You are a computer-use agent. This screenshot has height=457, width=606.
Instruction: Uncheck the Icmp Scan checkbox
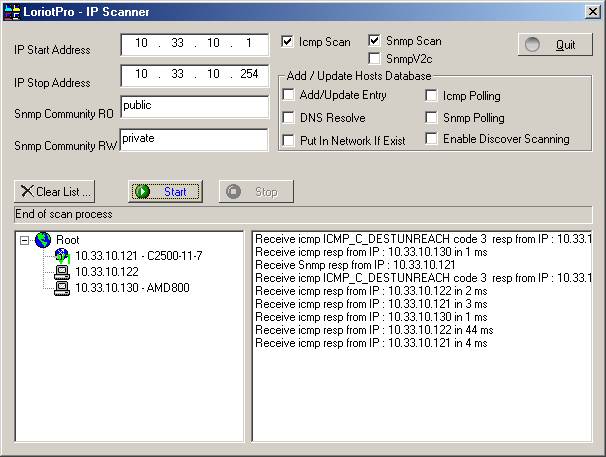[x=288, y=42]
